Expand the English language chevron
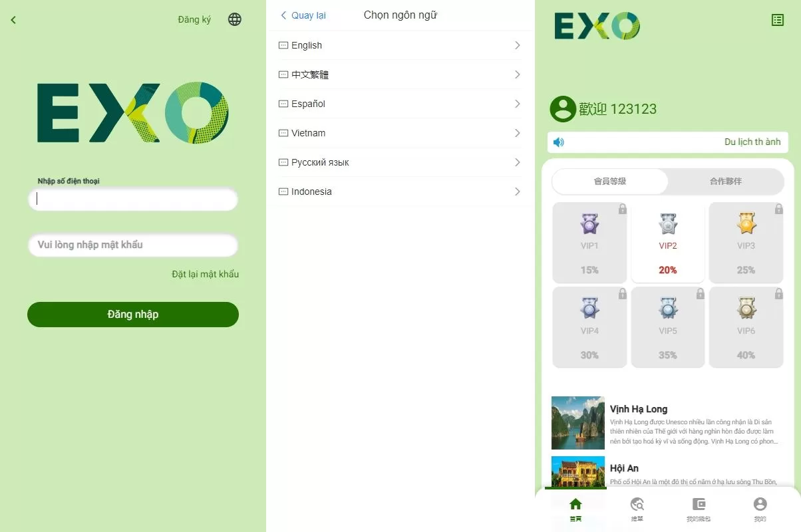Screen dimensions: 801x532 click(x=518, y=45)
